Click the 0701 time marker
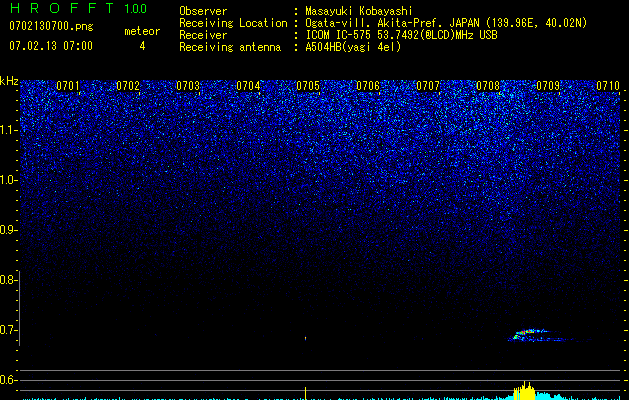 [x=68, y=86]
